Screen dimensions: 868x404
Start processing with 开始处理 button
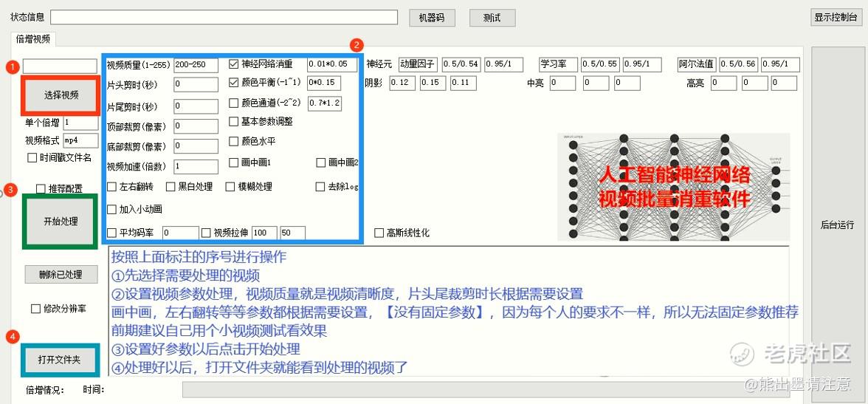[61, 222]
